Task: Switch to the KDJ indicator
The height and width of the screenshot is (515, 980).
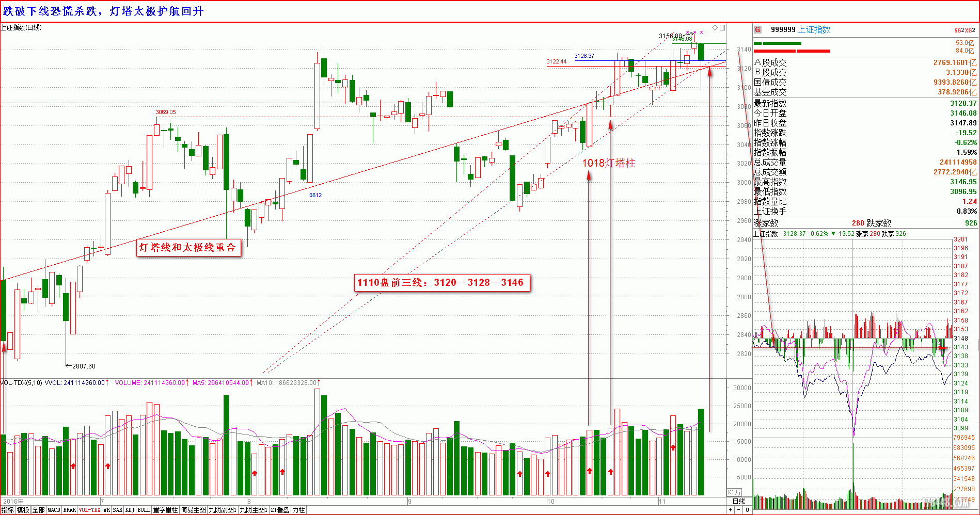Action: (x=130, y=510)
